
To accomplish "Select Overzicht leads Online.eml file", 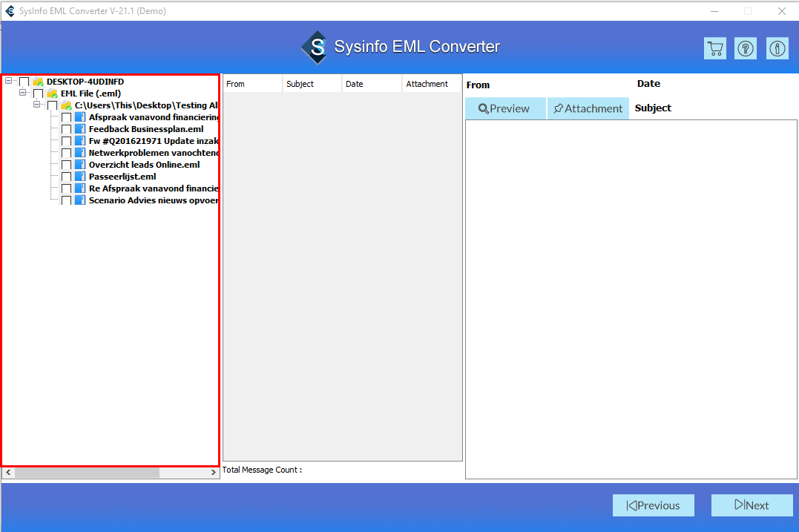I will pyautogui.click(x=144, y=165).
